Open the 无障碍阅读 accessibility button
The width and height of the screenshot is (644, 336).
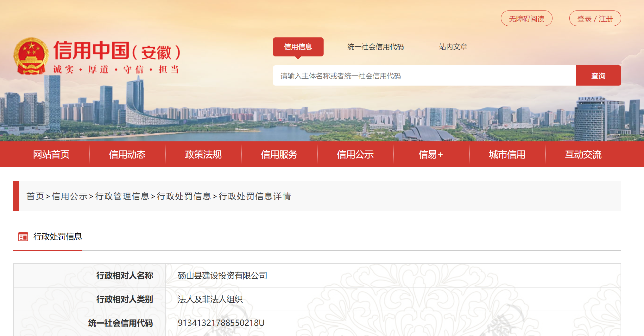[527, 19]
